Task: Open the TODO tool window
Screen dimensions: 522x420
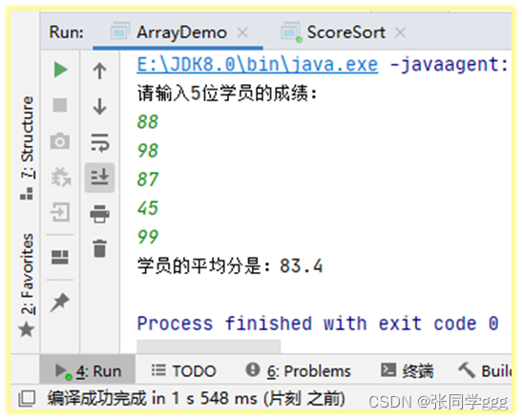Action: point(184,370)
